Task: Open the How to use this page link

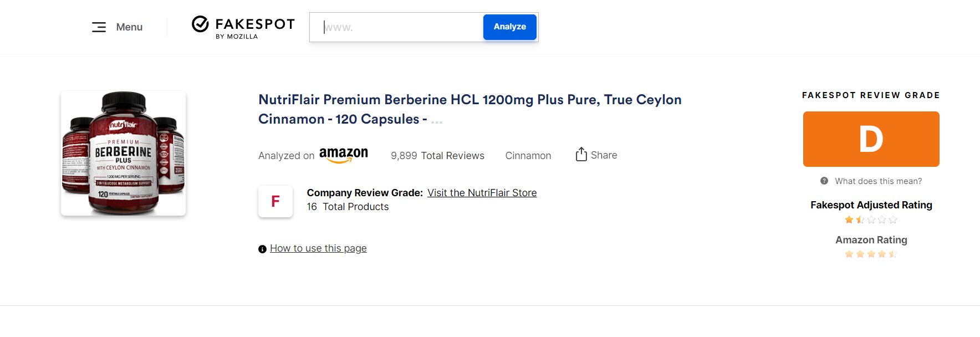Action: [x=318, y=248]
